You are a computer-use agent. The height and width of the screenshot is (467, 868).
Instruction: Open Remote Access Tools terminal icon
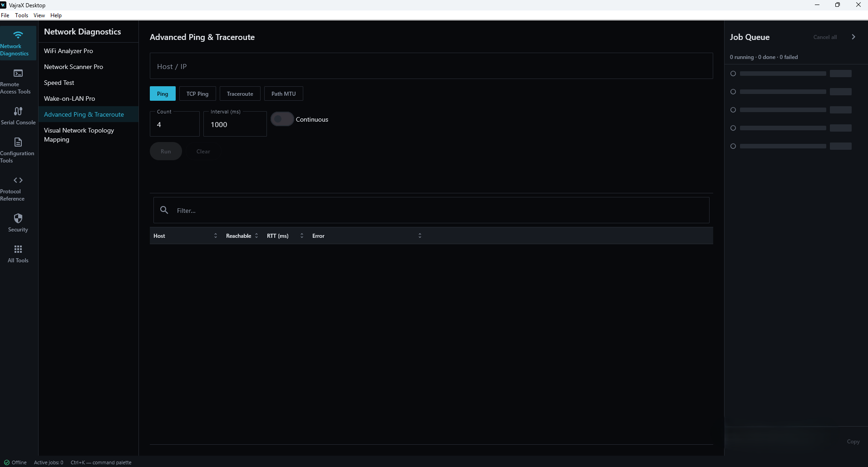[18, 73]
